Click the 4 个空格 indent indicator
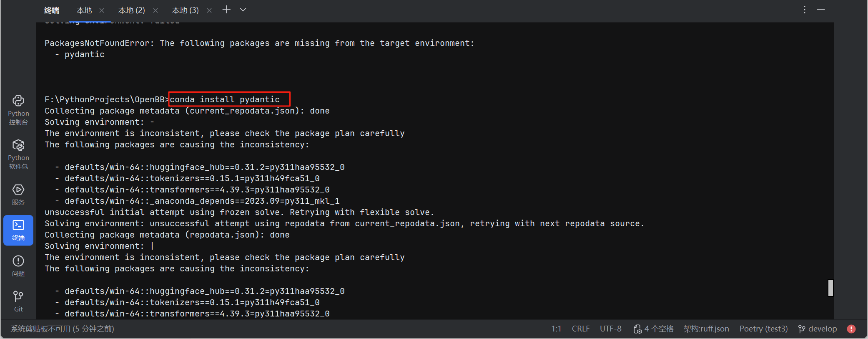 (659, 329)
